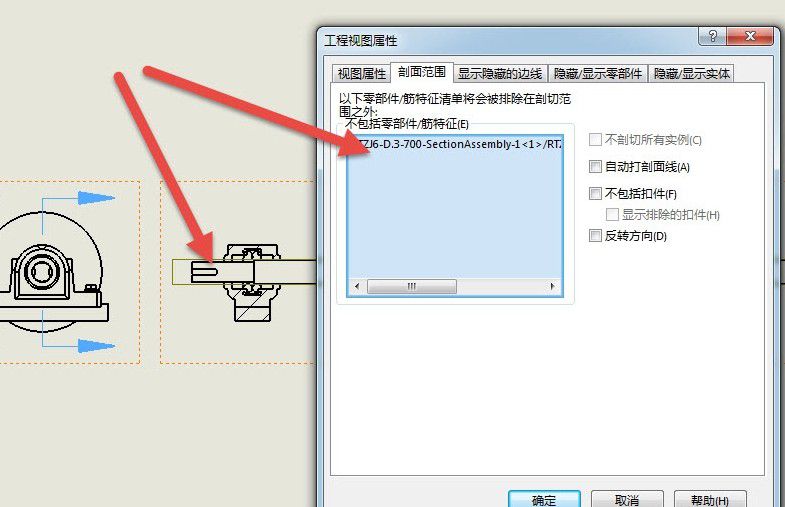Switch to 隐藏/显示实体 tab
The height and width of the screenshot is (507, 785).
691,74
